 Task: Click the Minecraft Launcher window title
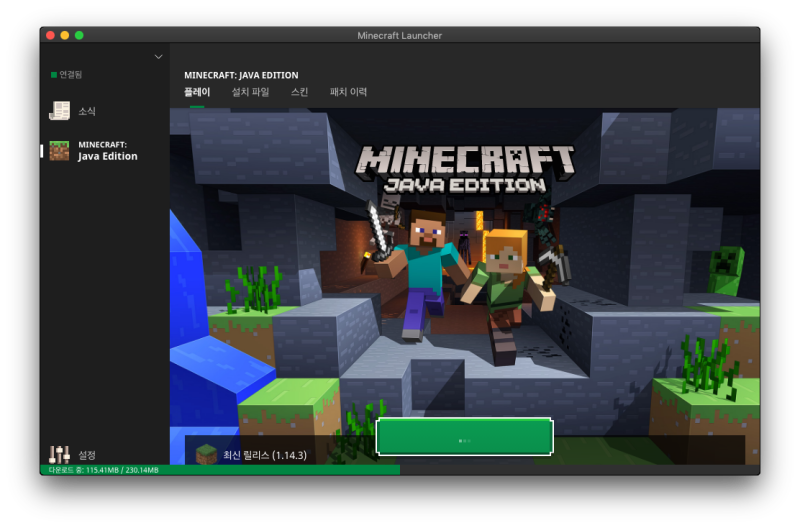(399, 35)
